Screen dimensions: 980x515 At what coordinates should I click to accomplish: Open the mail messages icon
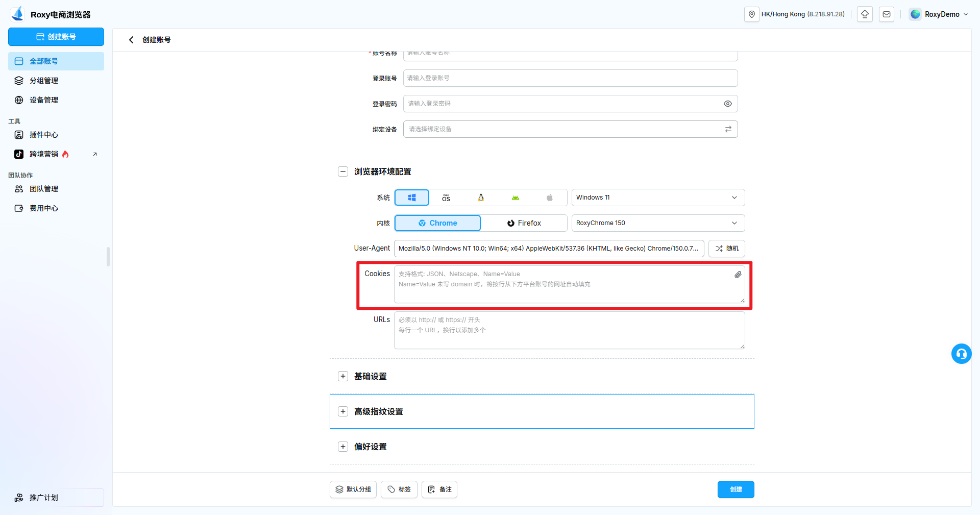[887, 14]
